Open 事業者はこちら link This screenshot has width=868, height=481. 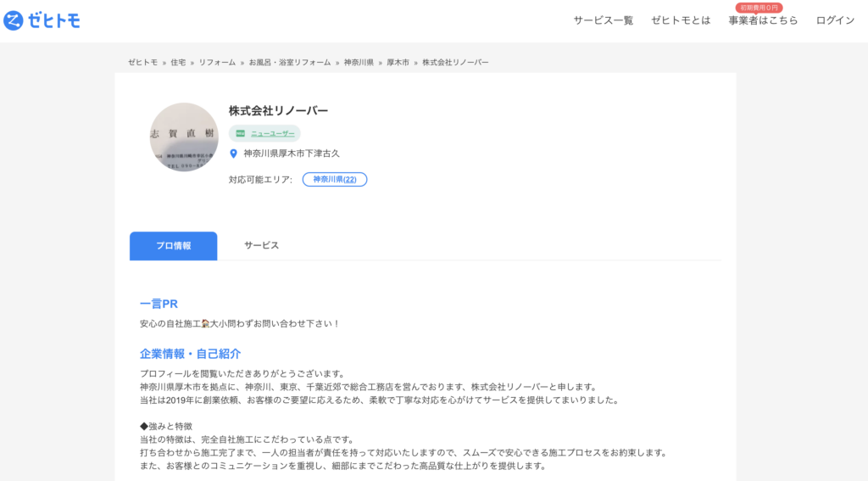click(763, 20)
